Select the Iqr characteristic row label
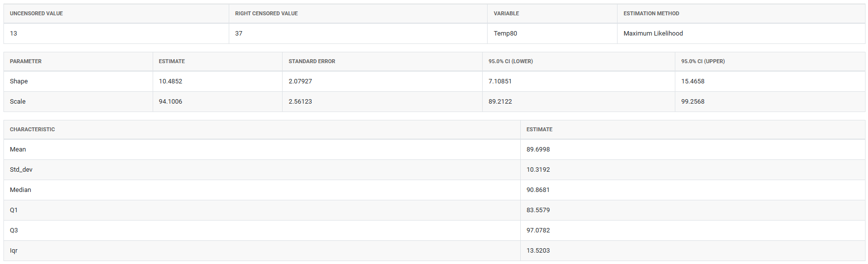The height and width of the screenshot is (264, 868). pos(14,251)
